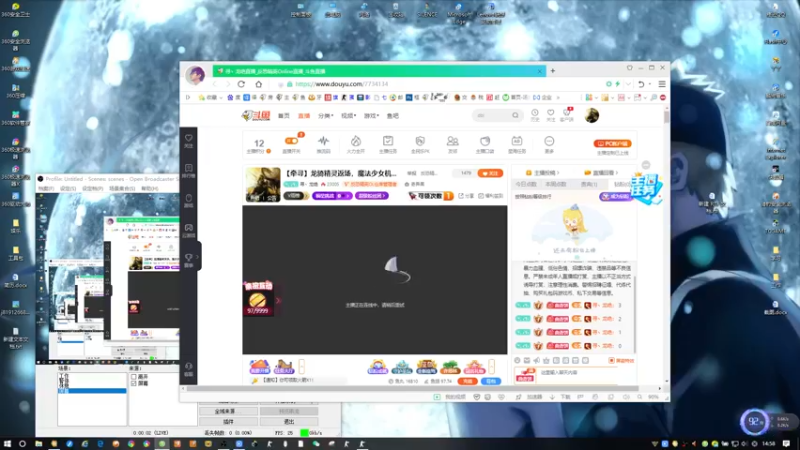Toggle the orange live-broadcast switch

tap(291, 141)
